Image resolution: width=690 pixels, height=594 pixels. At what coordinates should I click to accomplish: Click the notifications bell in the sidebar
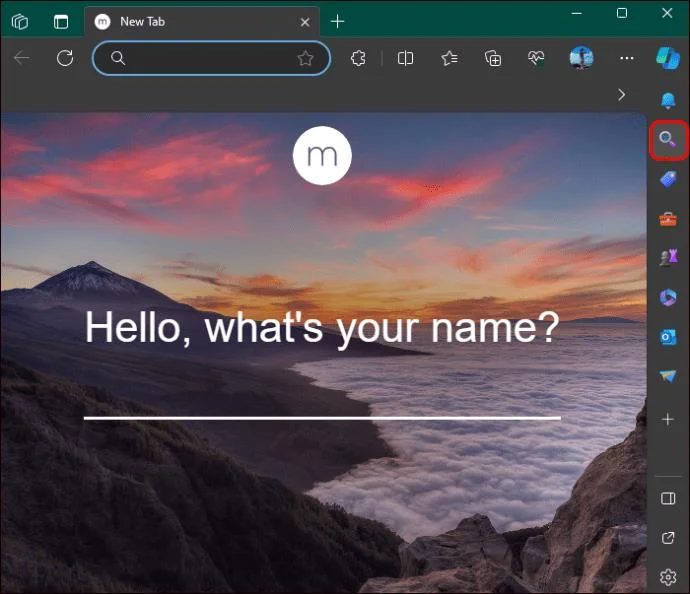coord(667,99)
